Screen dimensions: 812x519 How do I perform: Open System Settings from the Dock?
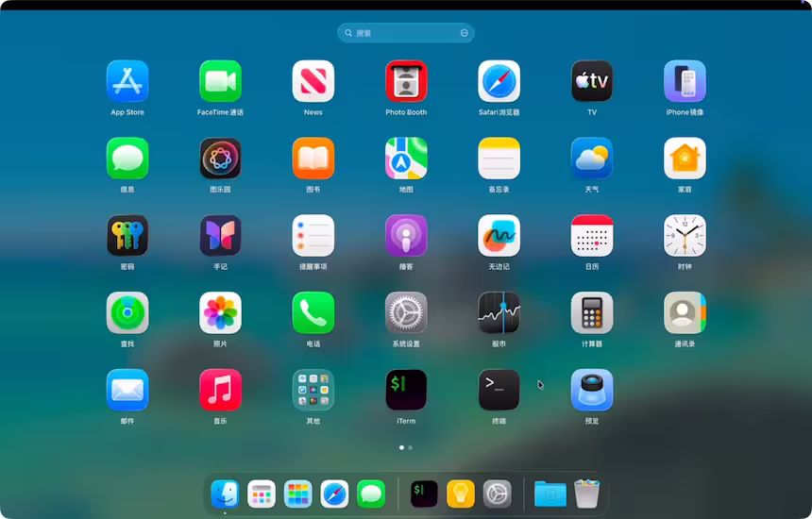(x=498, y=494)
